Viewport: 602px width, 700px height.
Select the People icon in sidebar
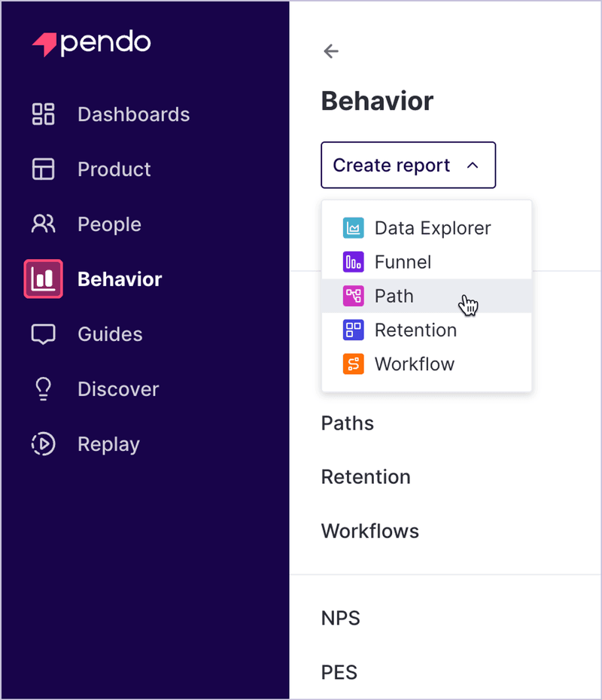click(x=43, y=224)
